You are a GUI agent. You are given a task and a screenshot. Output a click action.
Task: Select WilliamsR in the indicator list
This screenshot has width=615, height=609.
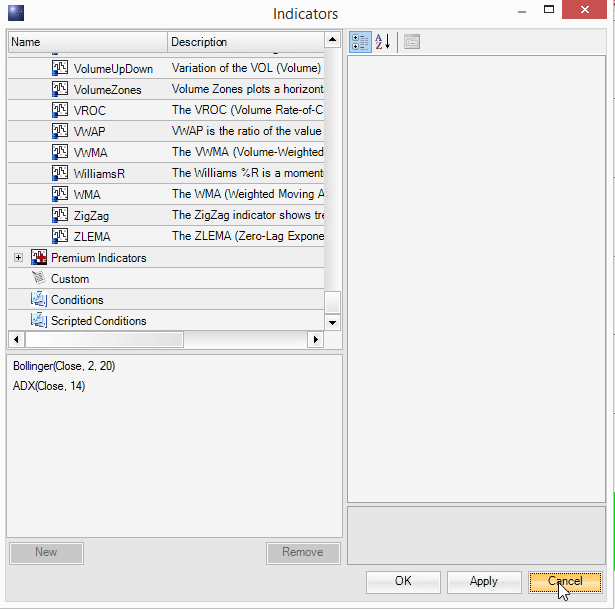[x=99, y=174]
